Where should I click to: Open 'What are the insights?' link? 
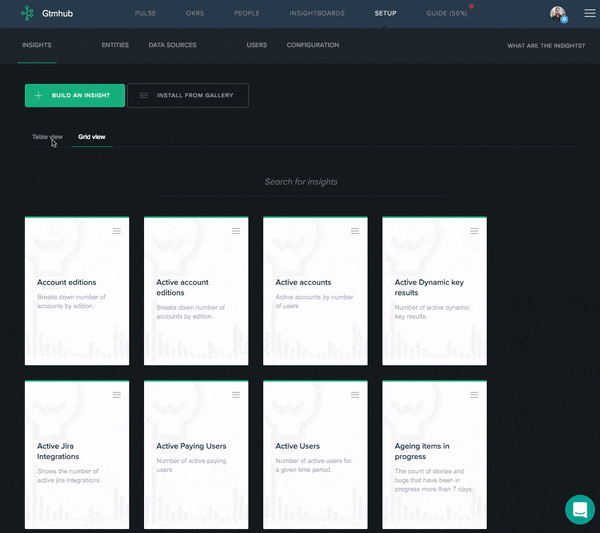point(546,46)
